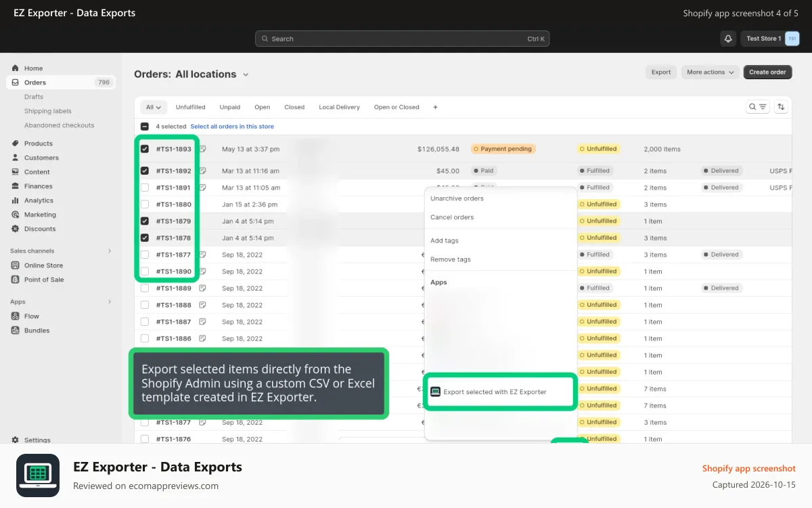Check order #TS1-1888 checkbox
Screen dimensions: 812x508
tap(145, 305)
